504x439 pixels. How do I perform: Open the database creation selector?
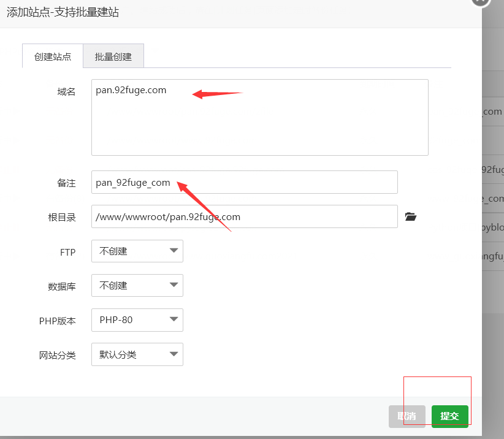137,285
